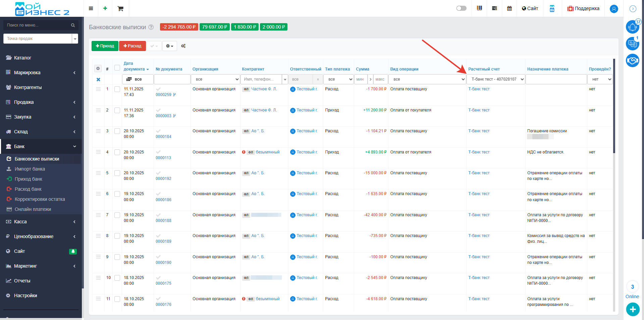Viewport: 644px width, 320px height.
Task: Open the Расчетный счет filter dropdown
Action: (496, 79)
